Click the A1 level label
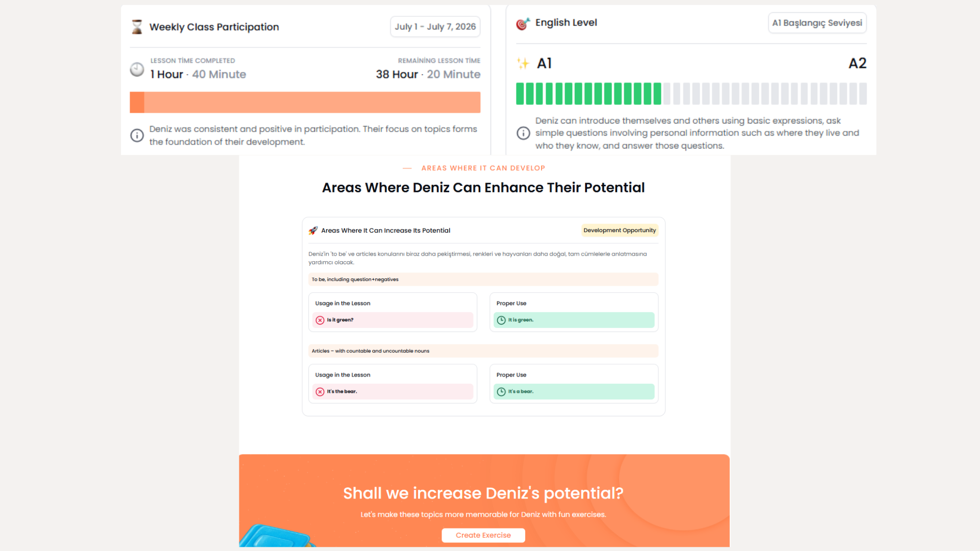Image resolution: width=980 pixels, height=551 pixels. [x=544, y=63]
